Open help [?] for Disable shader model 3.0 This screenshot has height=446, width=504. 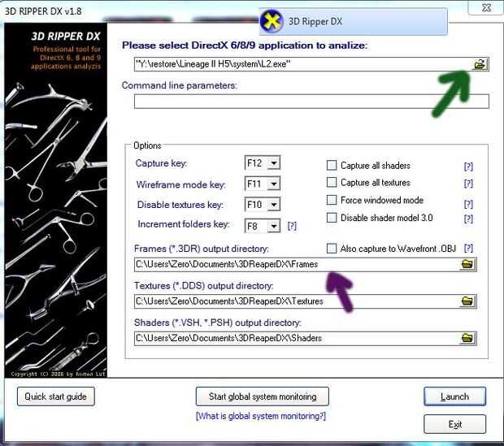pyautogui.click(x=468, y=219)
